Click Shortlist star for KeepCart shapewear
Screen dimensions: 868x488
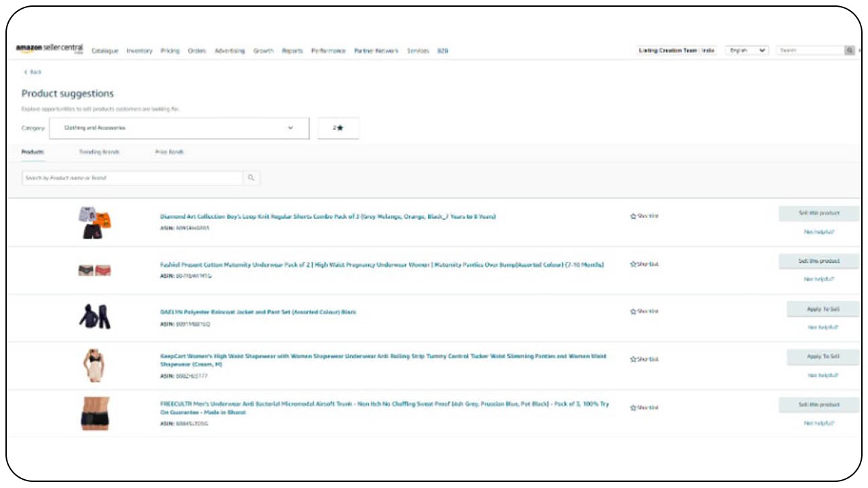(644, 359)
